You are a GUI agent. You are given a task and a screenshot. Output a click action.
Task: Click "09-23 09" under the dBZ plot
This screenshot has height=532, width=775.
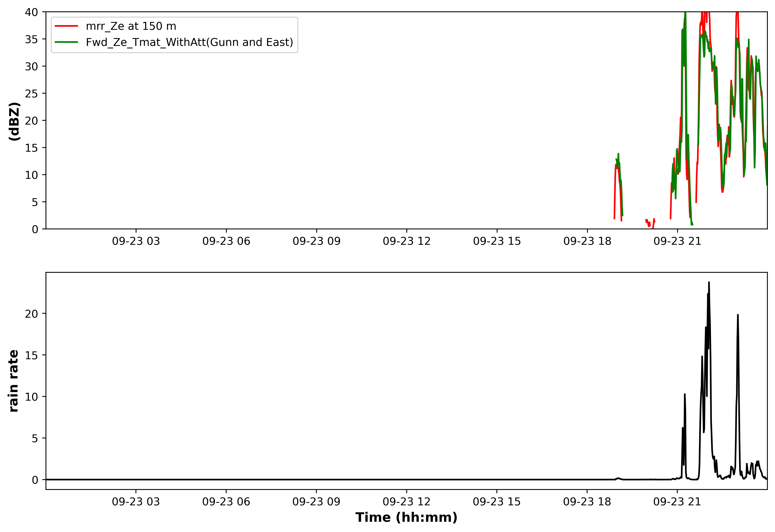pyautogui.click(x=317, y=241)
